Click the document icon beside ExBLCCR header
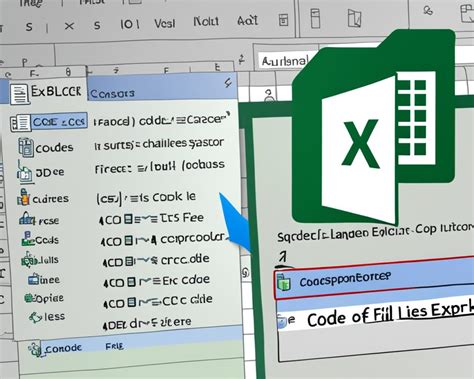 point(19,94)
